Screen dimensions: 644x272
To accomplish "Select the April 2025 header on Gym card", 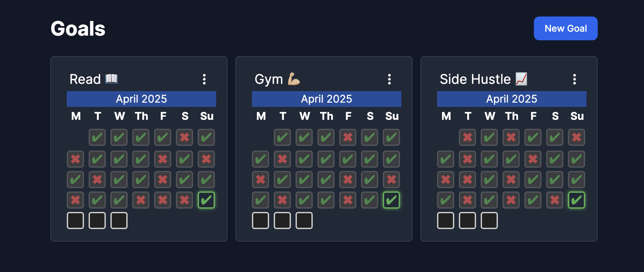I will point(326,99).
